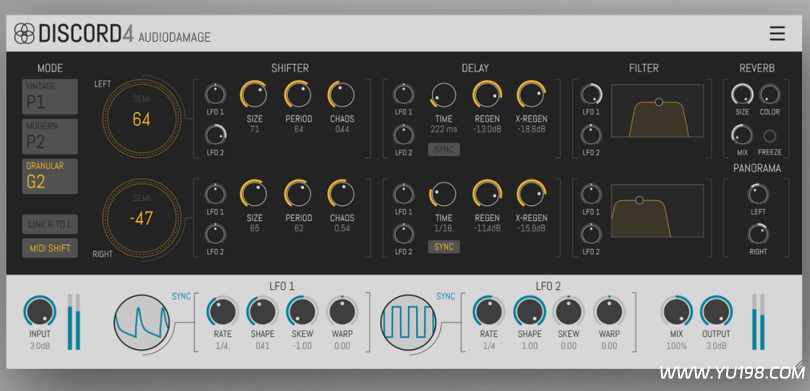This screenshot has width=810, height=391.
Task: Click panorama LEFT knob
Action: [758, 194]
